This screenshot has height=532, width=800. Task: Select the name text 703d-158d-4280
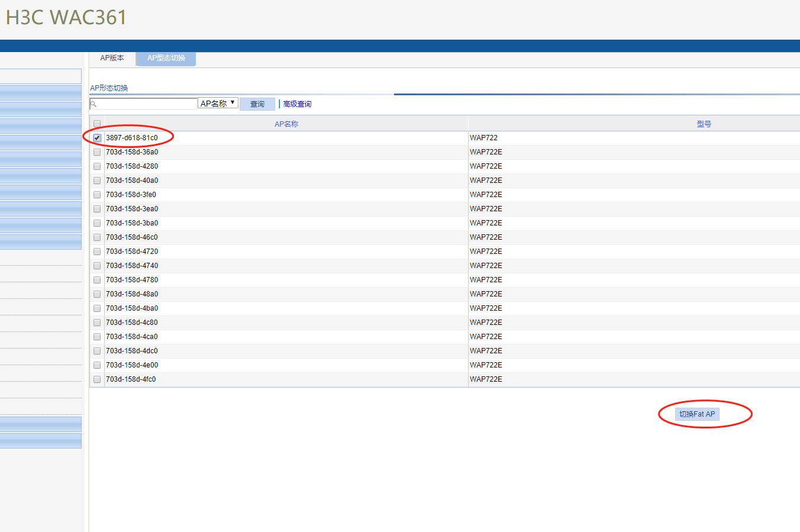tap(132, 166)
